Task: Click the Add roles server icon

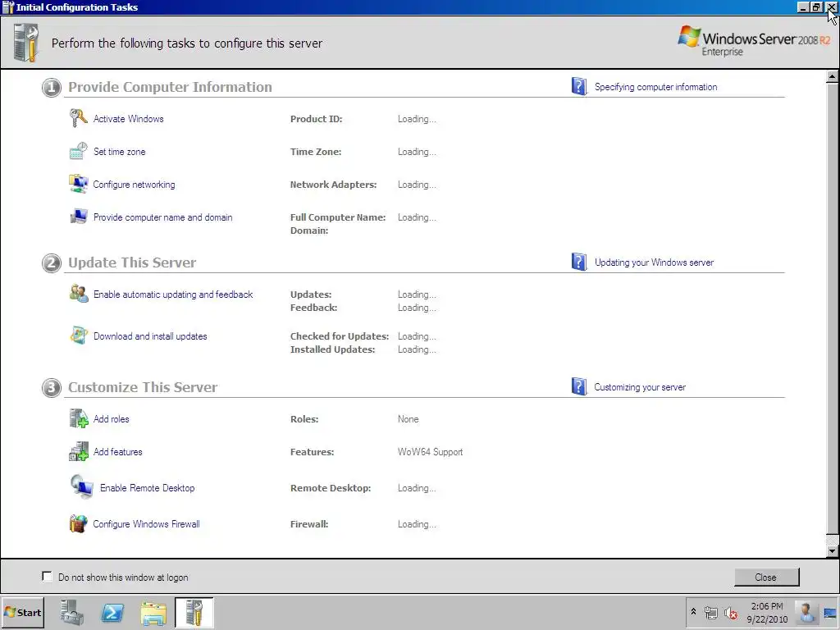Action: (78, 418)
